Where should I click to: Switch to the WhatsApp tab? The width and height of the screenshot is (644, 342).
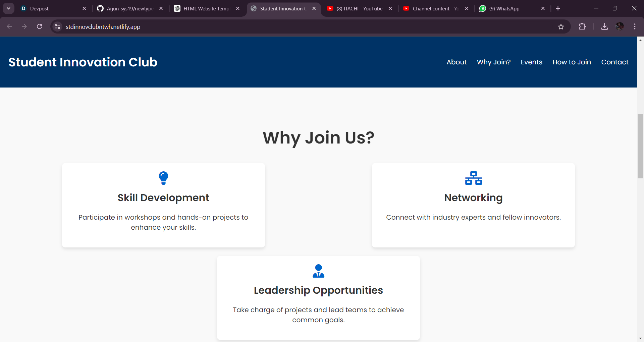(x=513, y=8)
